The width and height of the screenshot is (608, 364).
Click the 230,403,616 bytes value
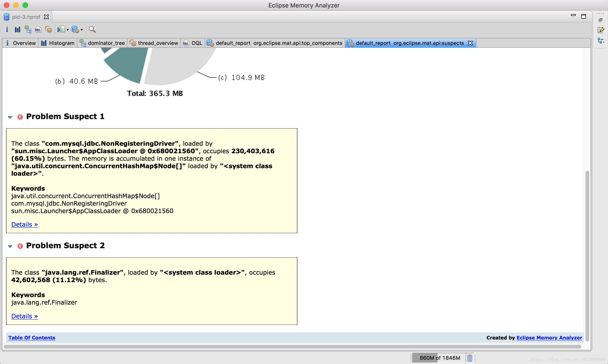coord(253,151)
